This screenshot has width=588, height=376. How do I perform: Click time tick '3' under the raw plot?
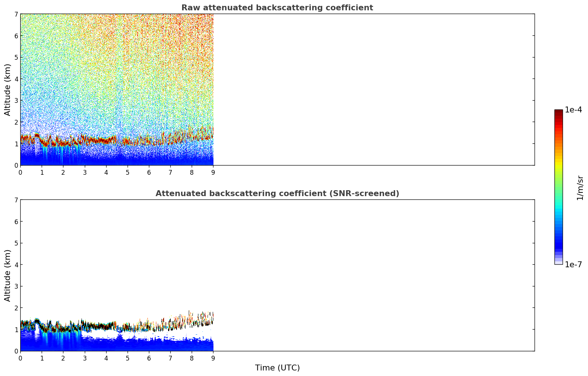point(84,173)
